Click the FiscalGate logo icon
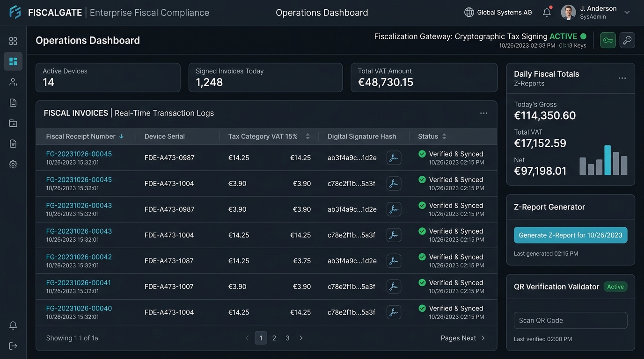644x359 pixels. coord(15,12)
